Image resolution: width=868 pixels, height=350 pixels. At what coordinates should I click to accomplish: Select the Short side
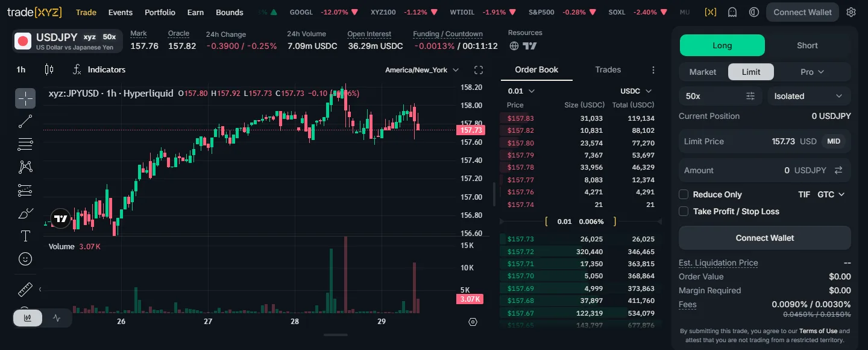click(x=807, y=45)
